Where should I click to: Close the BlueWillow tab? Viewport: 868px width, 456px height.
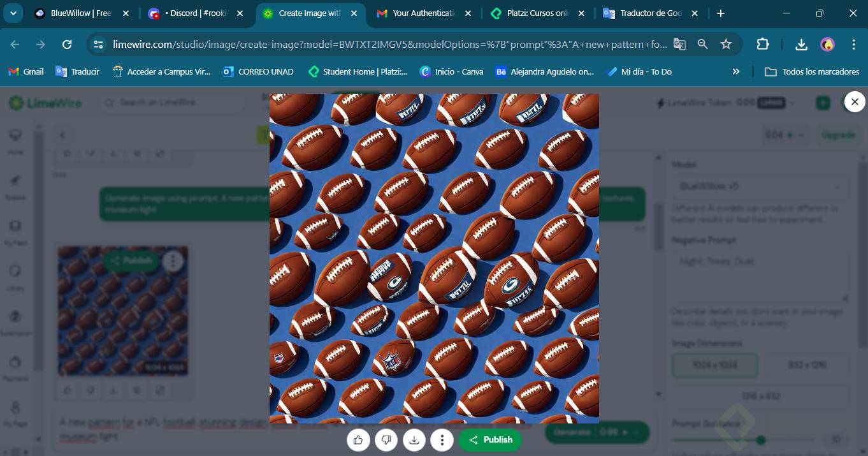click(126, 13)
